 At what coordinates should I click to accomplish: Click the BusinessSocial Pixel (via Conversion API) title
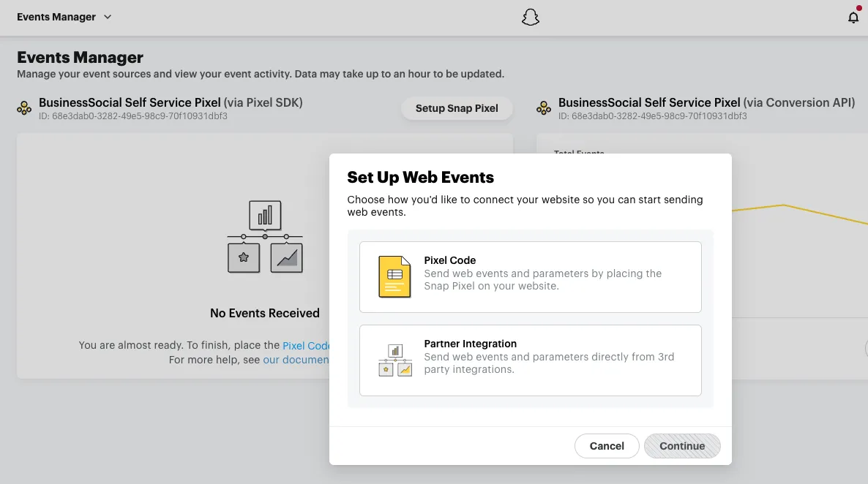coord(706,102)
